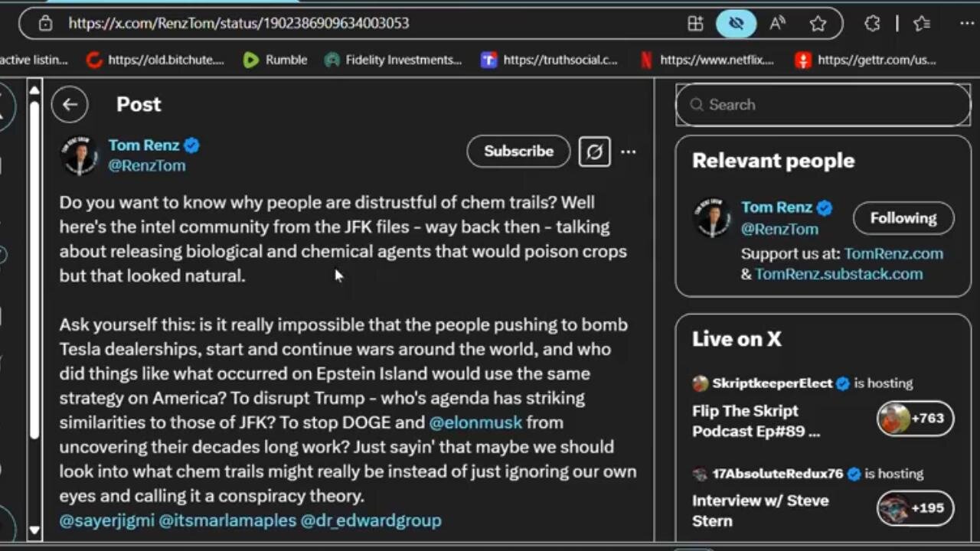The height and width of the screenshot is (551, 980).
Task: Open the truthsocial bookmark
Action: 549,60
